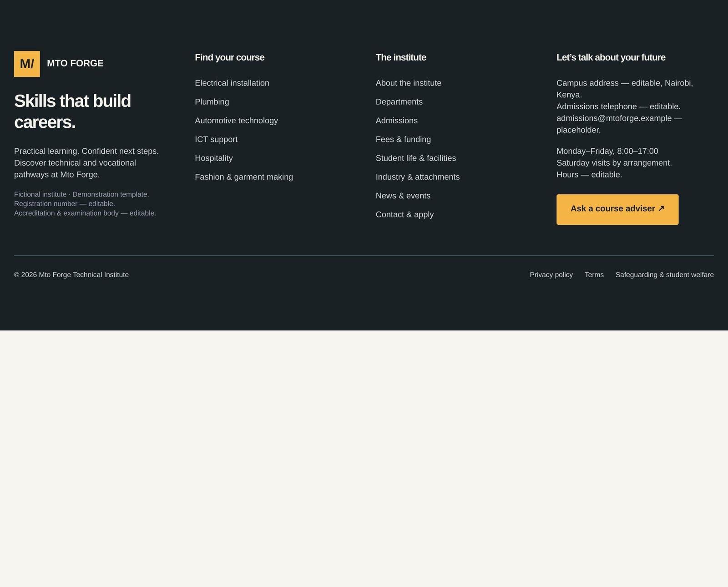Go to the Departments link
This screenshot has height=587, width=728.
399,102
